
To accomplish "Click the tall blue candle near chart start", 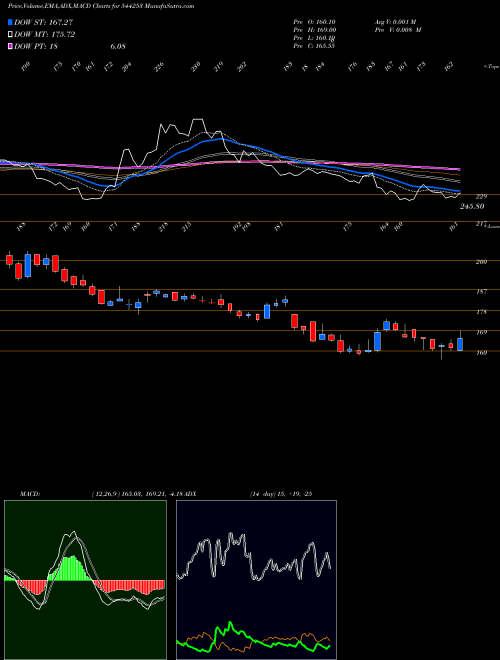I will coord(28,266).
